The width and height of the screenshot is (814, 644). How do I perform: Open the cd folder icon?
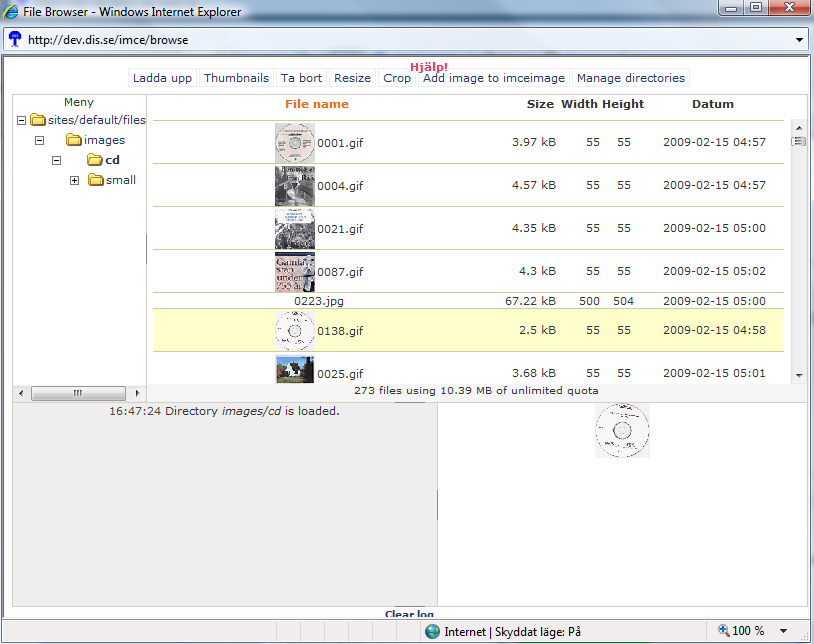tap(94, 160)
